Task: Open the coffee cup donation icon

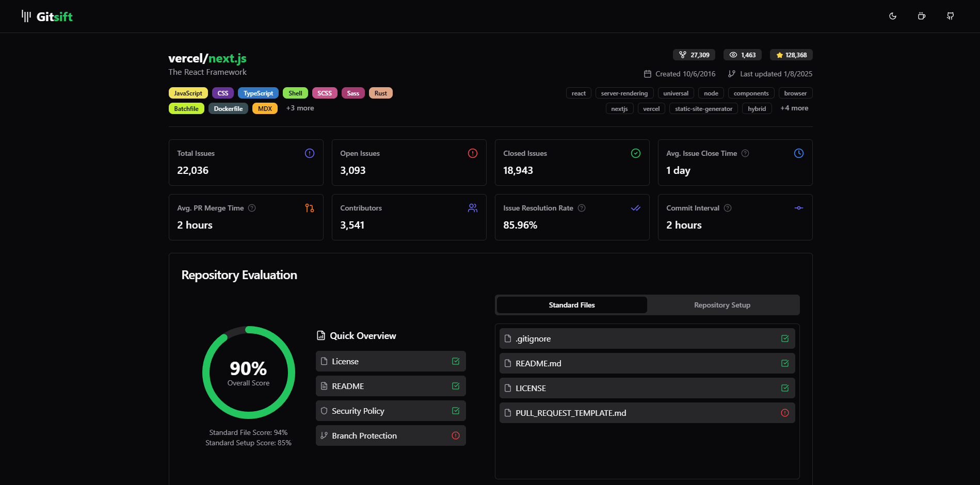Action: pos(922,16)
